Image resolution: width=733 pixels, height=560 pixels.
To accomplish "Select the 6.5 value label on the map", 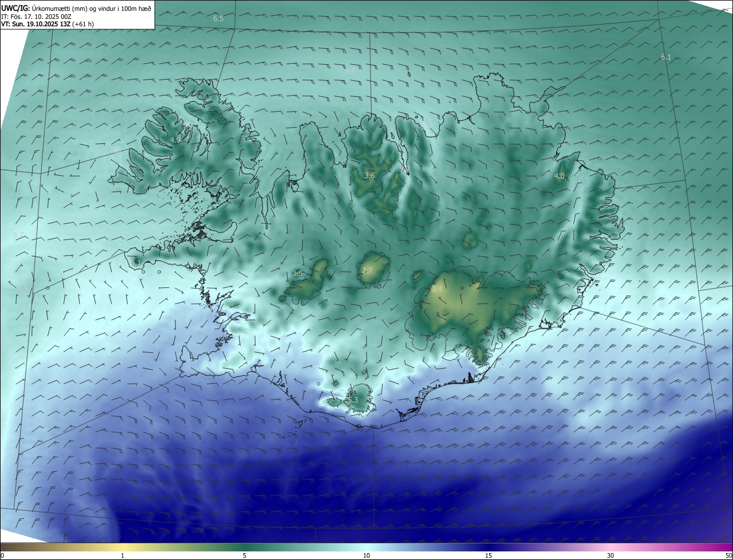I will (x=218, y=19).
